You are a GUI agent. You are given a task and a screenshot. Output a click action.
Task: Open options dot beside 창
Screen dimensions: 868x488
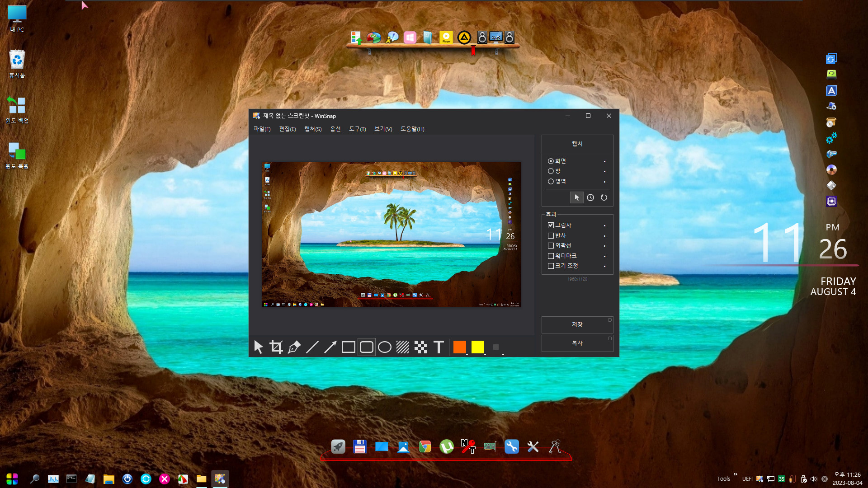click(604, 171)
